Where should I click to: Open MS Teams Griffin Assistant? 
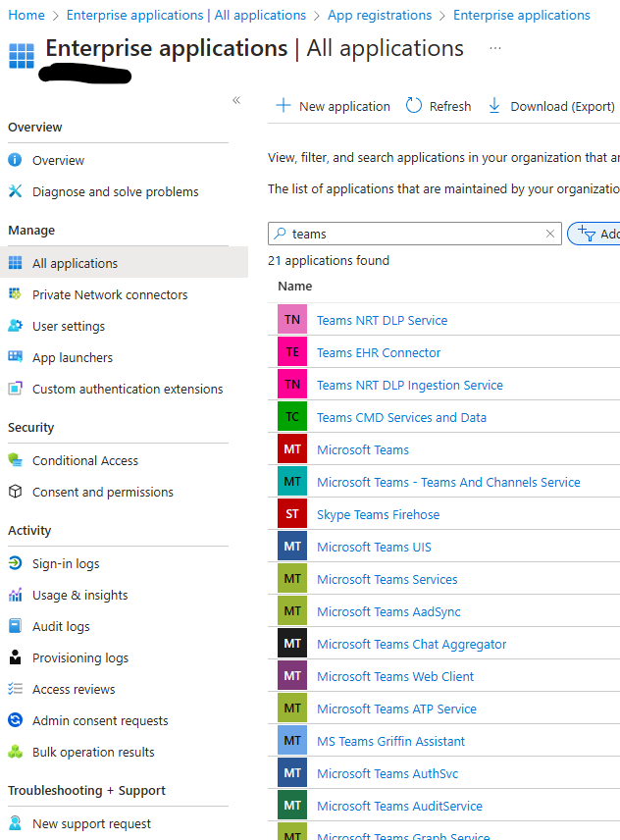390,742
